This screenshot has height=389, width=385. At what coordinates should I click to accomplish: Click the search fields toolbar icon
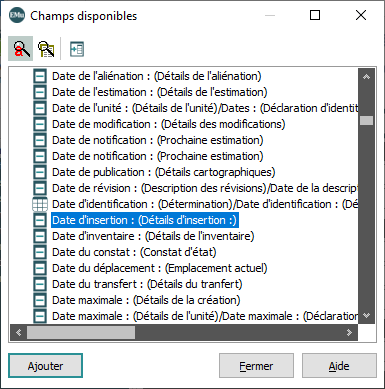[x=21, y=49]
